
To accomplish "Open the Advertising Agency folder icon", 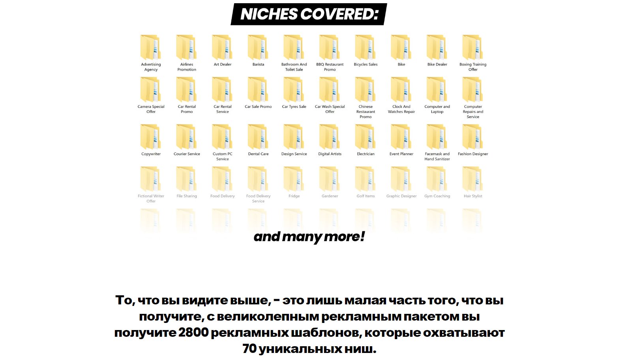I will click(151, 47).
